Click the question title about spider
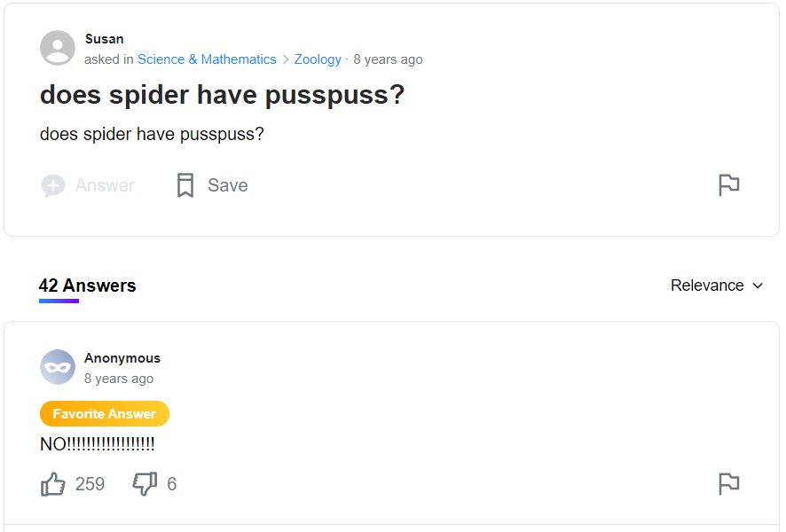The height and width of the screenshot is (532, 786). tap(222, 95)
